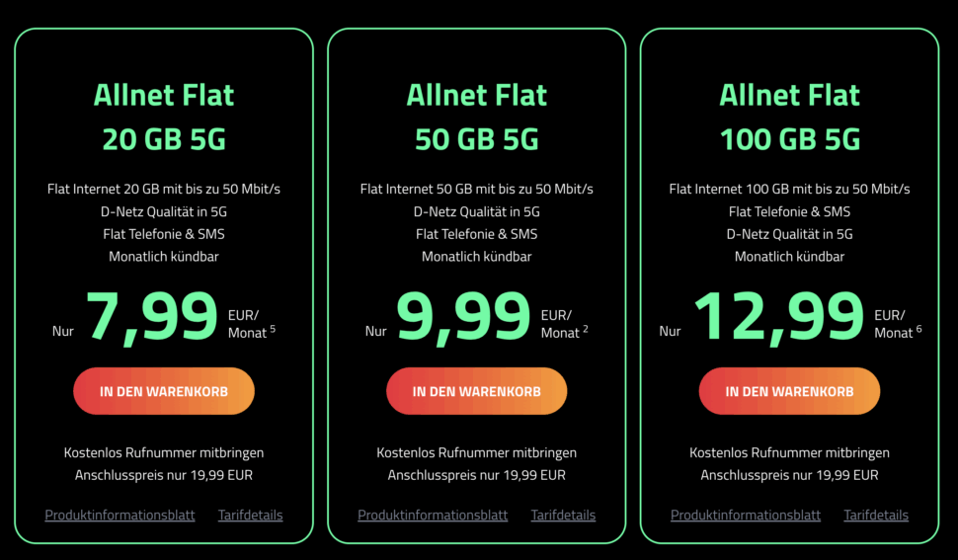The height and width of the screenshot is (560, 958).
Task: Click footnote 5 beside the 7,99 price
Action: point(273,328)
